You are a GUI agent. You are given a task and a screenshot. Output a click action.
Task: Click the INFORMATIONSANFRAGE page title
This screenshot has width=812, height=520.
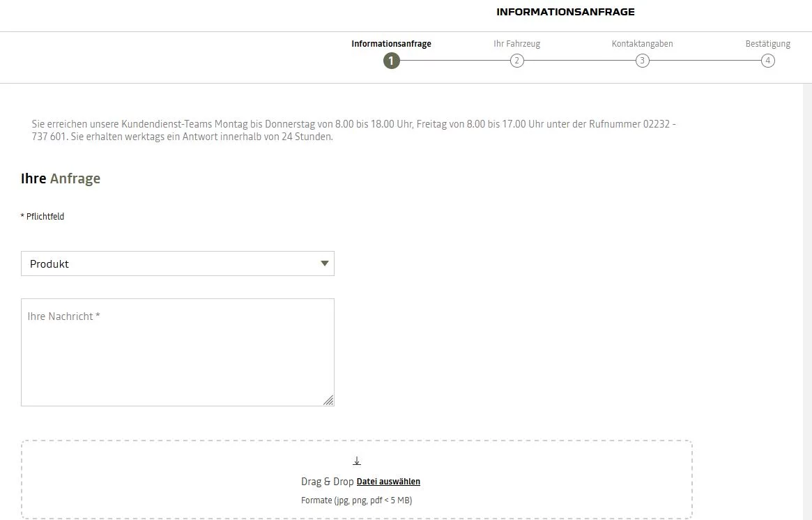(x=565, y=12)
